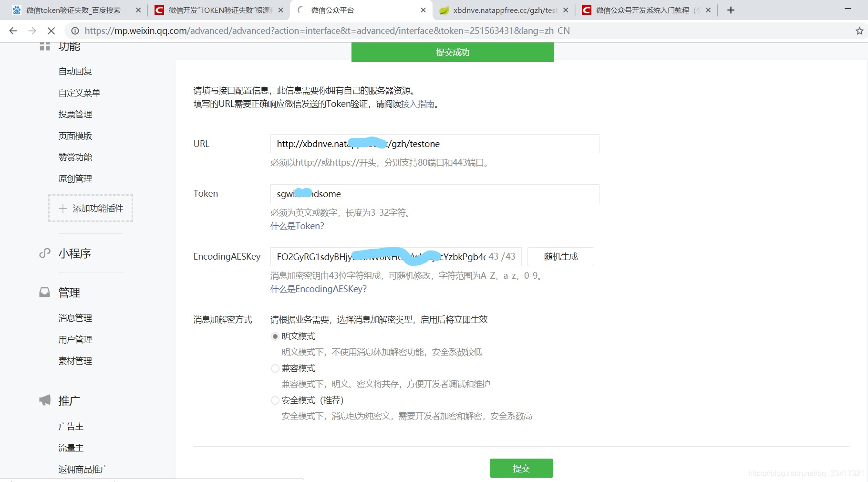Select the 兼容模式 radio button
Screen dimensions: 868x482
pyautogui.click(x=275, y=368)
